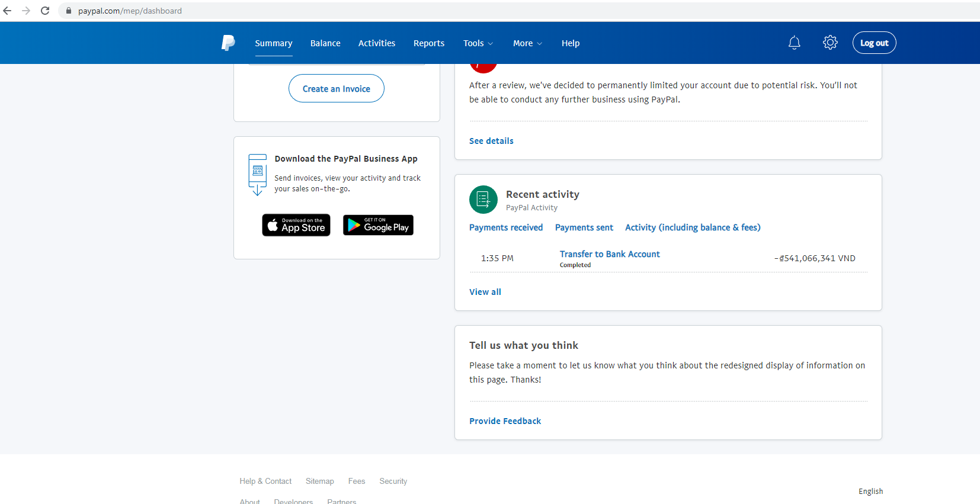Open the notifications bell
The height and width of the screenshot is (504, 980).
coord(794,43)
